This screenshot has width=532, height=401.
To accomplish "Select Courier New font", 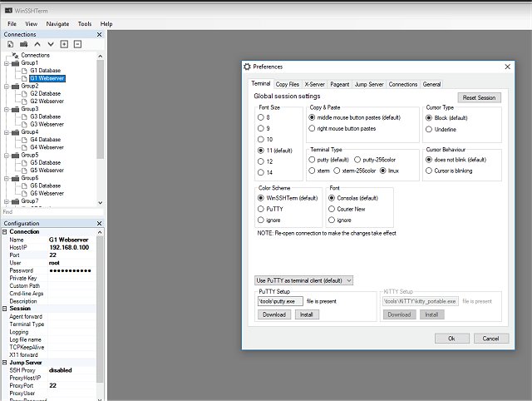I will pyautogui.click(x=332, y=209).
